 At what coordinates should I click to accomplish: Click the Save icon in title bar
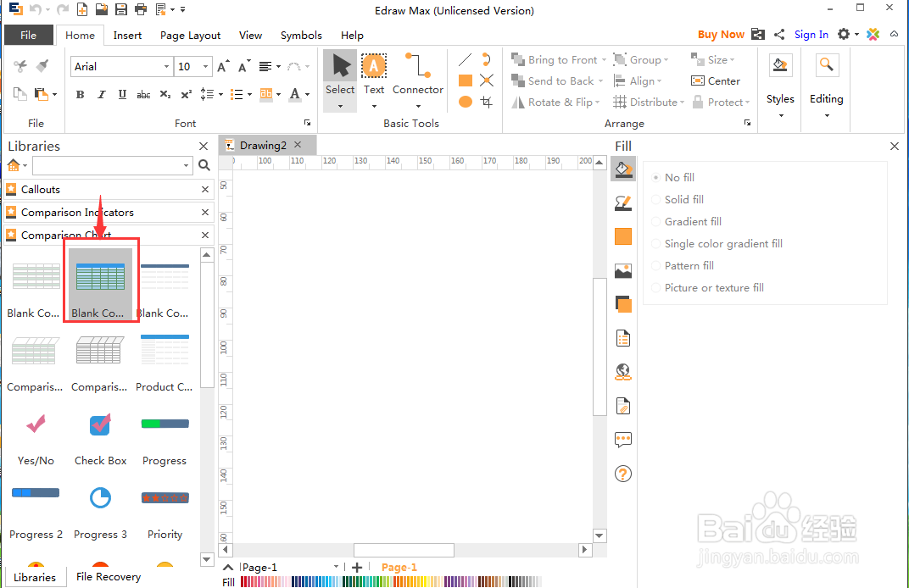(x=120, y=9)
